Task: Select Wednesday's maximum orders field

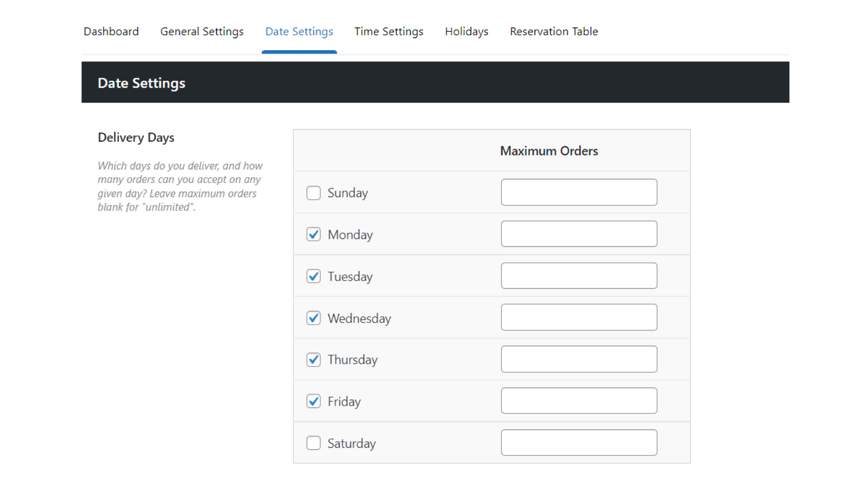Action: tap(579, 317)
